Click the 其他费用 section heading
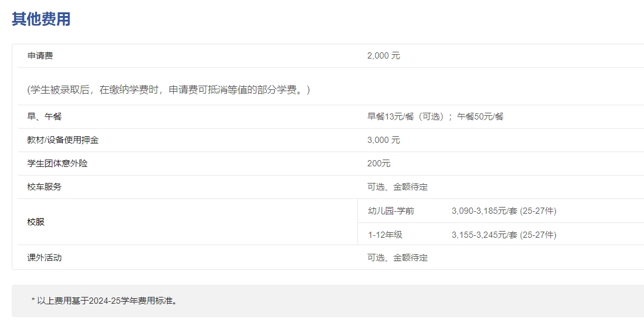This screenshot has width=644, height=324. [41, 19]
